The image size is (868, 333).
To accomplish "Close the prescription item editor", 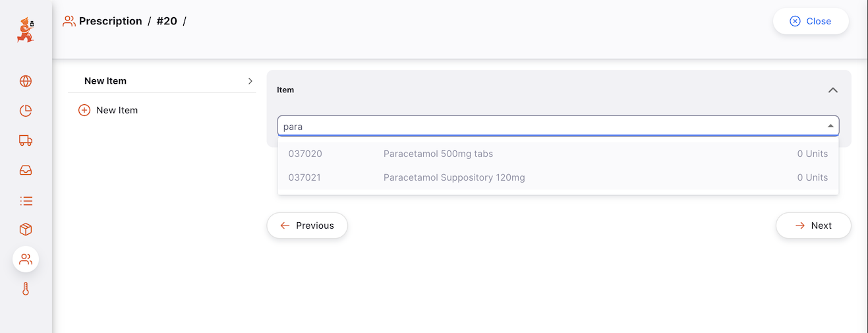I will 810,21.
